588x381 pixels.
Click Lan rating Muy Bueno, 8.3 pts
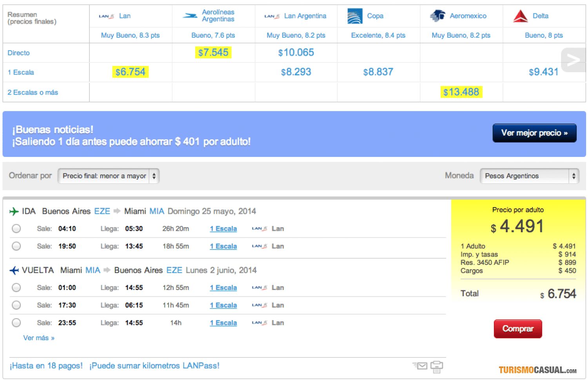(x=131, y=35)
